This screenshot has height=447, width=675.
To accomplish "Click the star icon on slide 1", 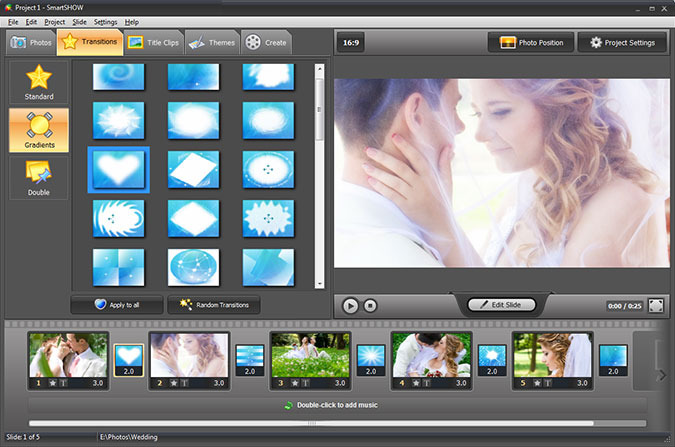I will 53,383.
